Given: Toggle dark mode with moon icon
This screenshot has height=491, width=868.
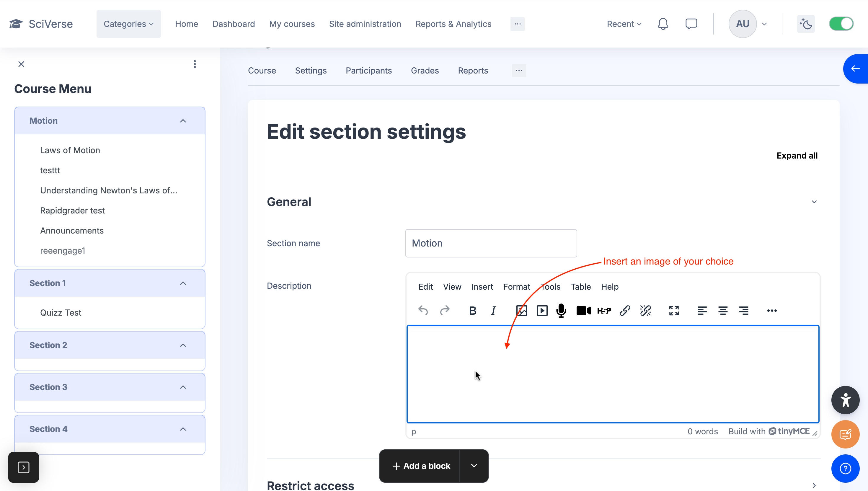Looking at the screenshot, I should click(806, 24).
